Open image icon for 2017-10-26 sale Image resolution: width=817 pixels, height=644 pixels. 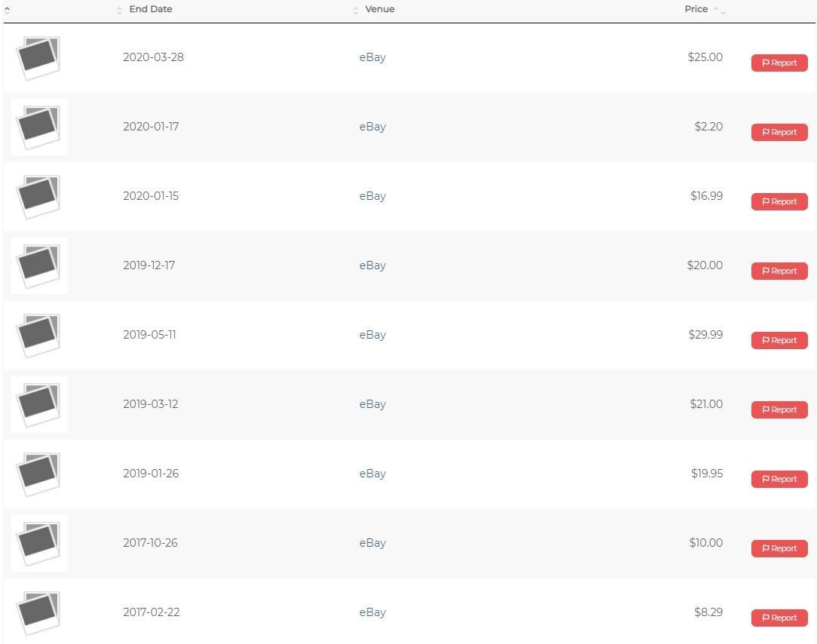click(38, 543)
